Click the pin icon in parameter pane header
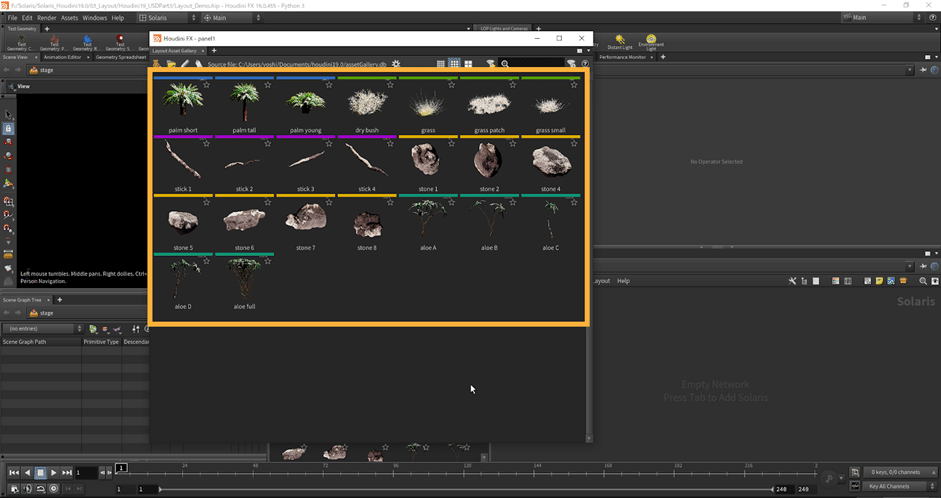 point(924,70)
